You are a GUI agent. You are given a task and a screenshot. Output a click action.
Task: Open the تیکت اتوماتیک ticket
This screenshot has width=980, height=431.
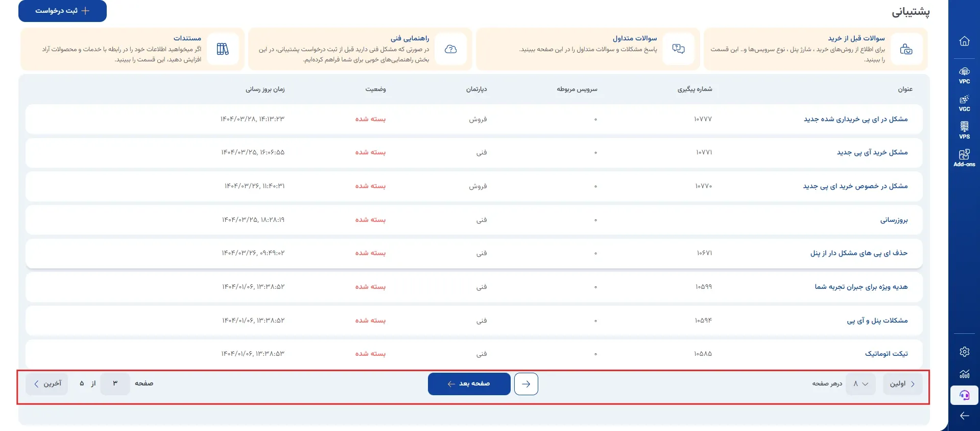click(887, 354)
